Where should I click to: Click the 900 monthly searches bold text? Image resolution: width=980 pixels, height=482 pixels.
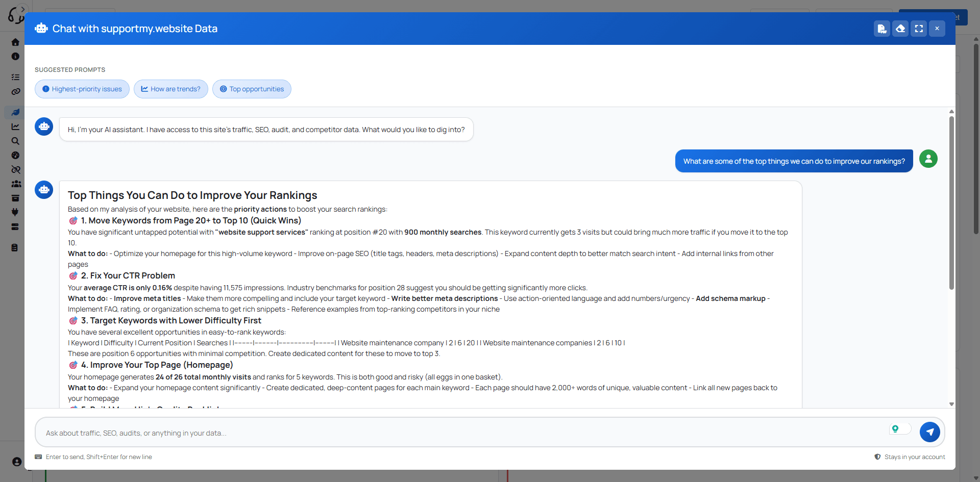pyautogui.click(x=443, y=232)
